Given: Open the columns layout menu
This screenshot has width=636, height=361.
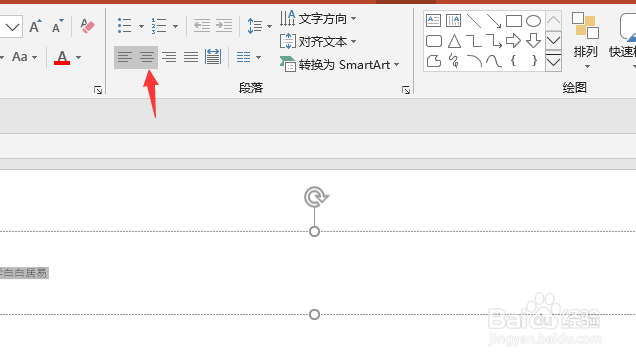Looking at the screenshot, I should tap(248, 57).
